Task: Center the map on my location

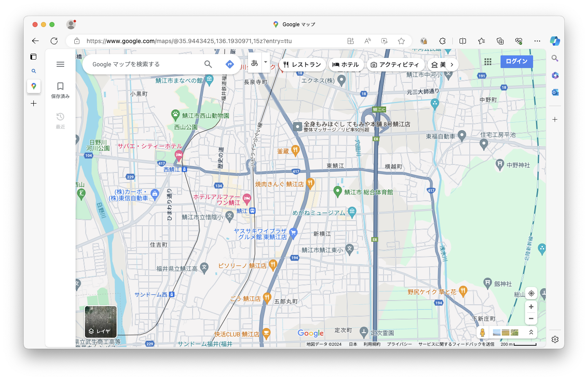Action: tap(531, 293)
